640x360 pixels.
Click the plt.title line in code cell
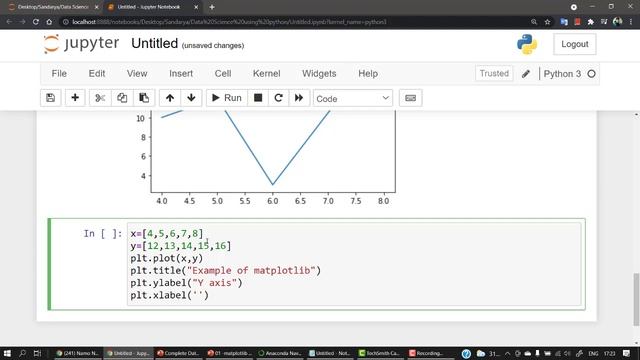point(226,271)
